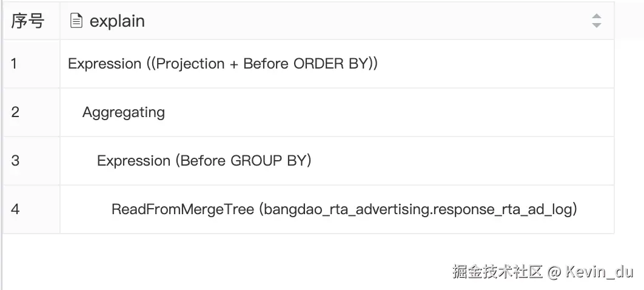
Task: Click the 序号 column header
Action: pos(28,21)
